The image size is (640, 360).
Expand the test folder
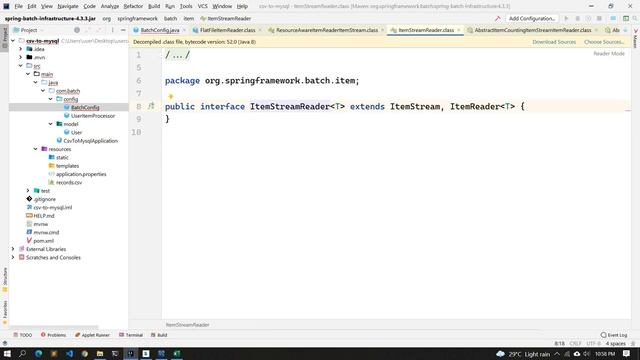point(28,191)
